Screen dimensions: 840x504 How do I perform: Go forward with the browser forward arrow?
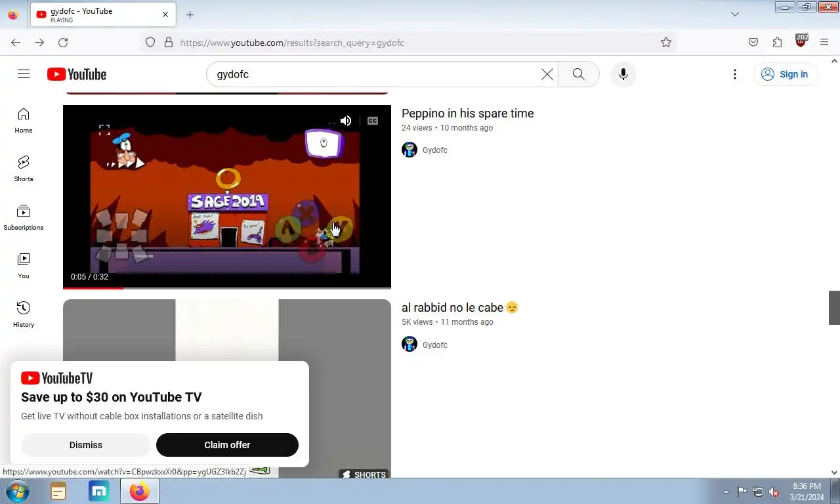[x=39, y=43]
